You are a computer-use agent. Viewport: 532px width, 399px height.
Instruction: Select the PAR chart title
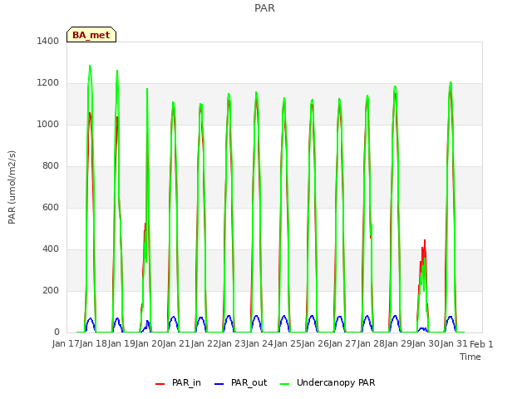[264, 7]
